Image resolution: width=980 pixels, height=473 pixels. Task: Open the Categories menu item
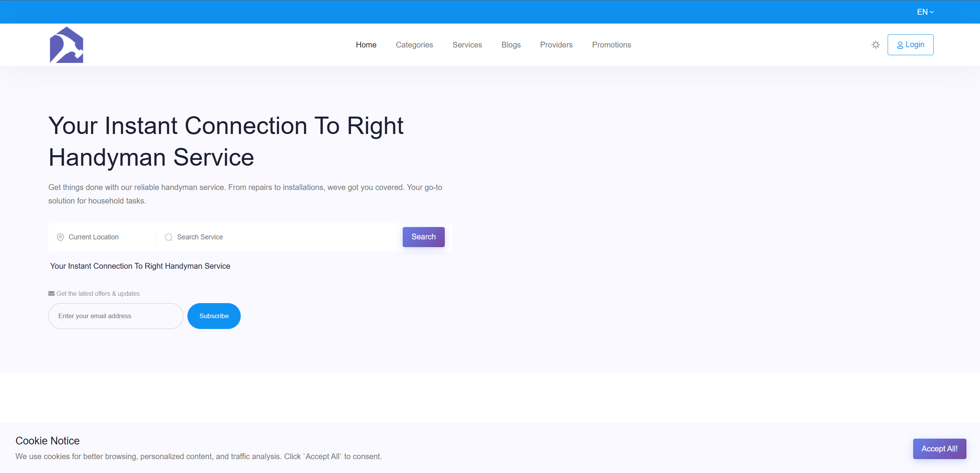pos(414,45)
